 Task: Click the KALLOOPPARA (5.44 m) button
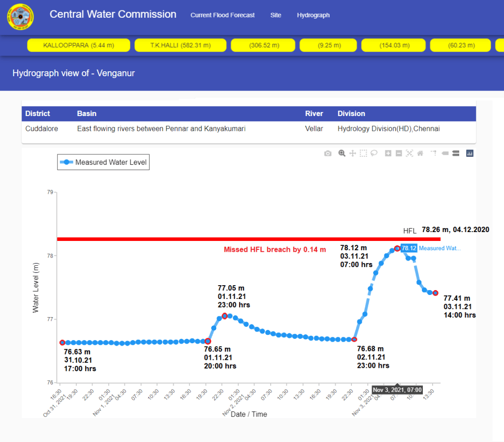pyautogui.click(x=79, y=45)
